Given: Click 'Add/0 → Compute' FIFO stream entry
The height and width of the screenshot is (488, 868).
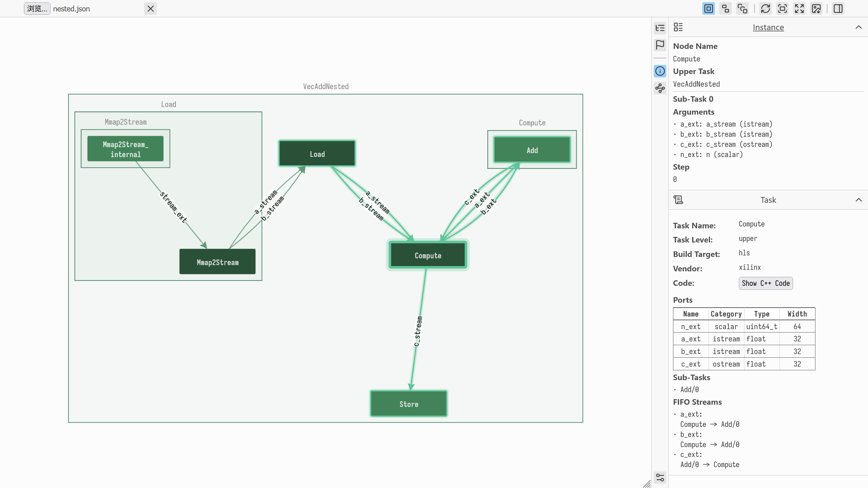Looking at the screenshot, I should pyautogui.click(x=710, y=465).
